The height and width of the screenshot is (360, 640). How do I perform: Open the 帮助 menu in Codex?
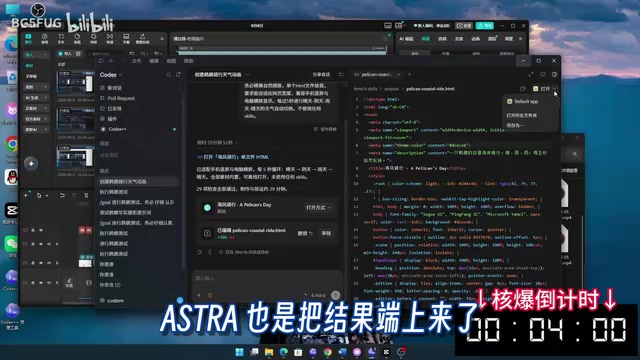(x=189, y=61)
